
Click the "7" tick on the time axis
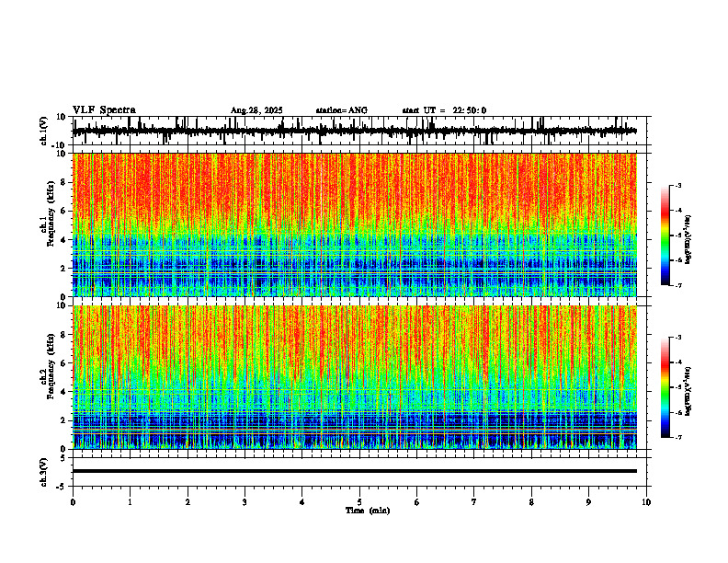pyautogui.click(x=474, y=502)
